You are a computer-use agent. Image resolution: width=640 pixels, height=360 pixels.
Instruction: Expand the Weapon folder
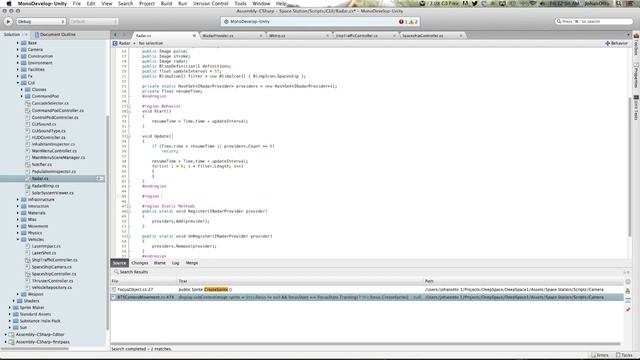[18, 294]
